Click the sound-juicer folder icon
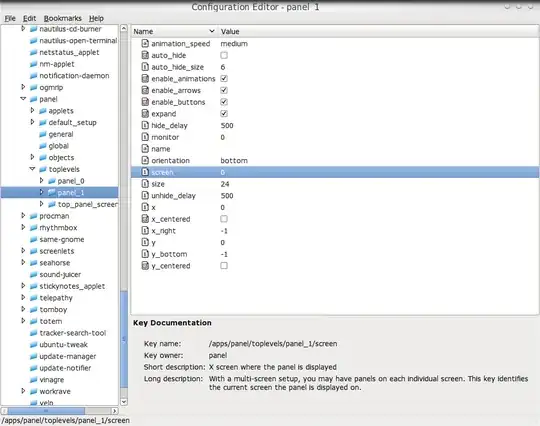This screenshot has width=540, height=426. click(x=33, y=274)
